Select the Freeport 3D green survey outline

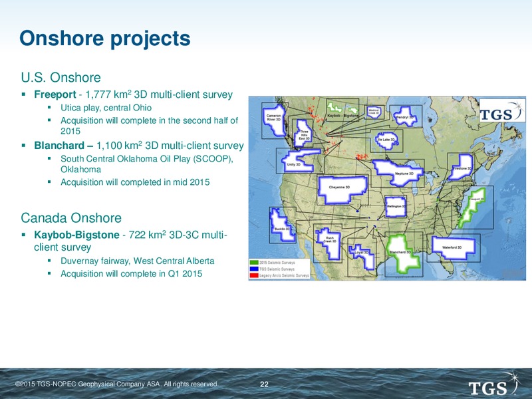[471, 207]
